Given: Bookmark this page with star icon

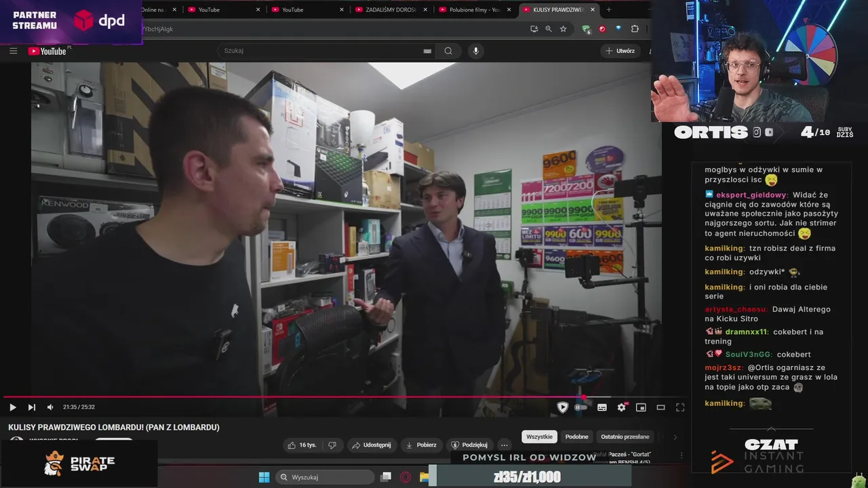Looking at the screenshot, I should 563,29.
